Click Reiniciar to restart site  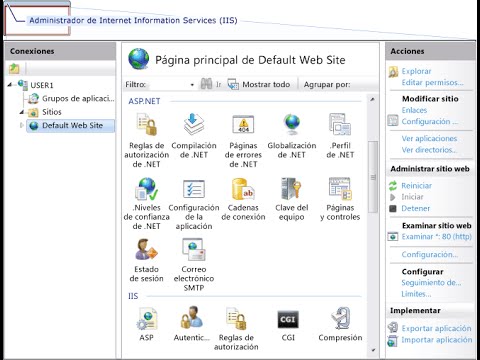pyautogui.click(x=416, y=186)
